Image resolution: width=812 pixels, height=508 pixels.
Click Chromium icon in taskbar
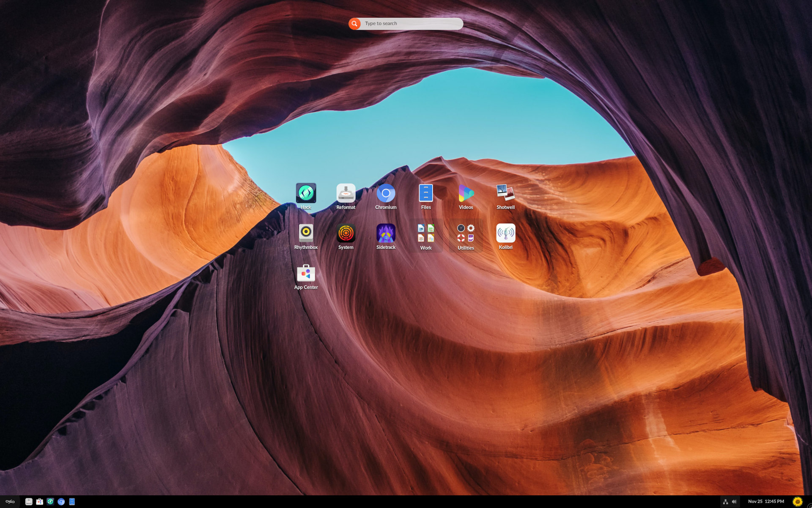click(61, 502)
